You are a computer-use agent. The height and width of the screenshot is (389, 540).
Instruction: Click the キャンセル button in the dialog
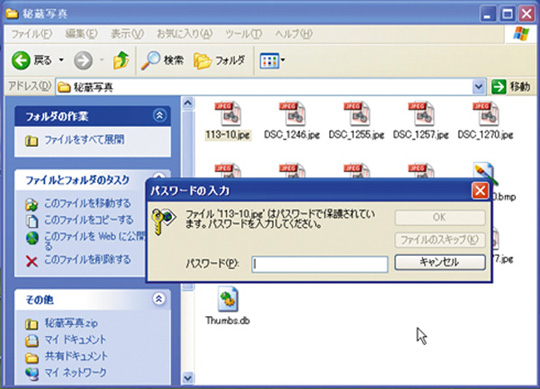coord(440,262)
